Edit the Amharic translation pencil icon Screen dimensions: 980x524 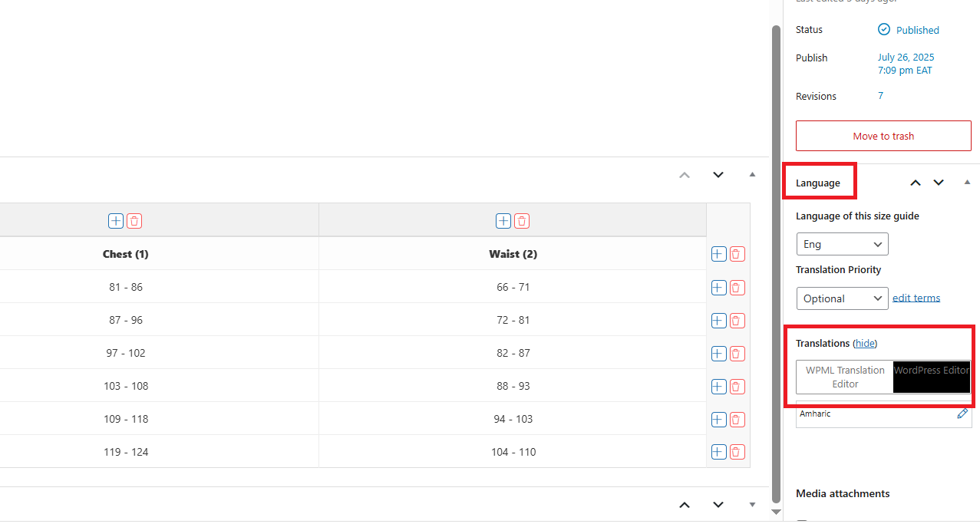(962, 414)
